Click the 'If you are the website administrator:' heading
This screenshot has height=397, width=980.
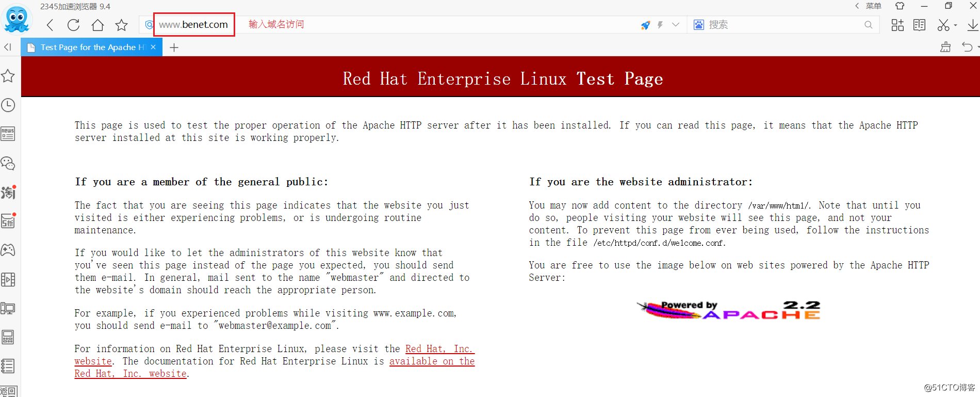[641, 182]
